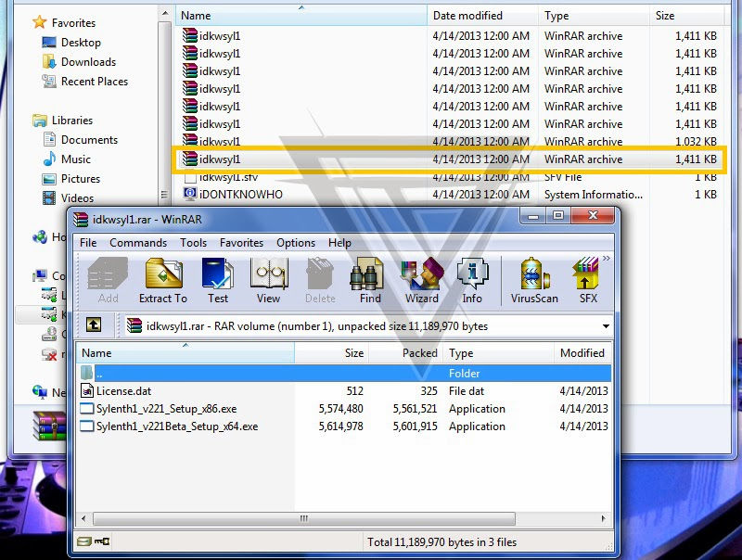Minimize the WinRAR window
The width and height of the screenshot is (742, 560).
[x=534, y=215]
